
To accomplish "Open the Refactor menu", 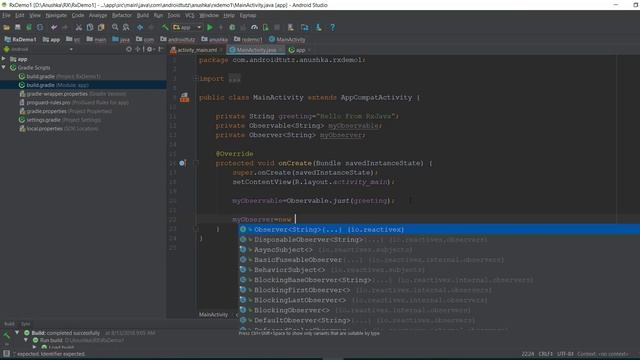I will 122,16.
